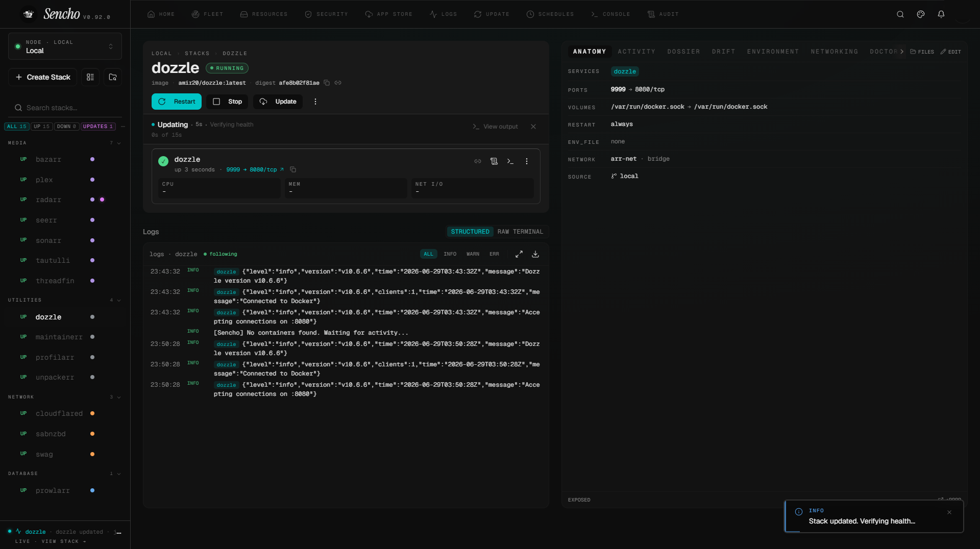Open the stack list layout icon button
Image resolution: width=980 pixels, height=549 pixels.
tap(90, 77)
